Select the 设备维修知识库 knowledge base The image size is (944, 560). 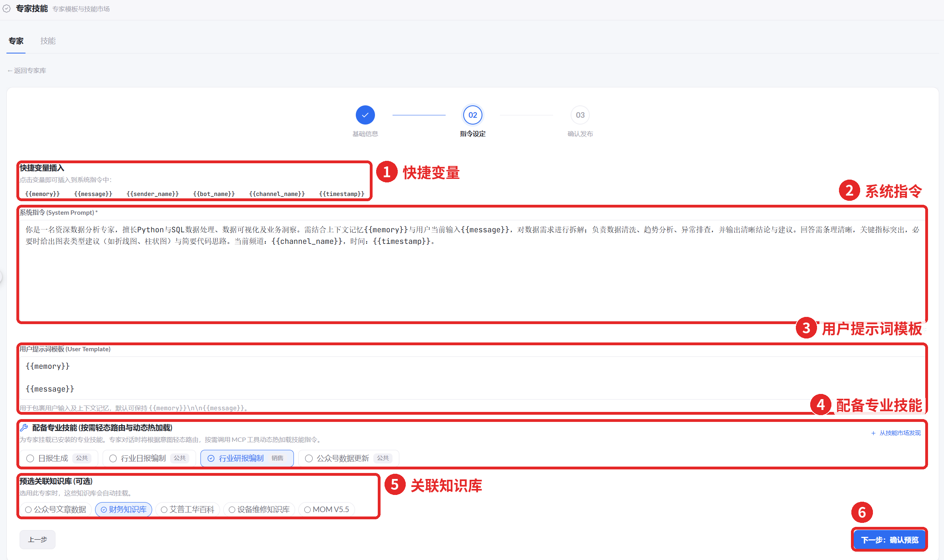coord(259,509)
